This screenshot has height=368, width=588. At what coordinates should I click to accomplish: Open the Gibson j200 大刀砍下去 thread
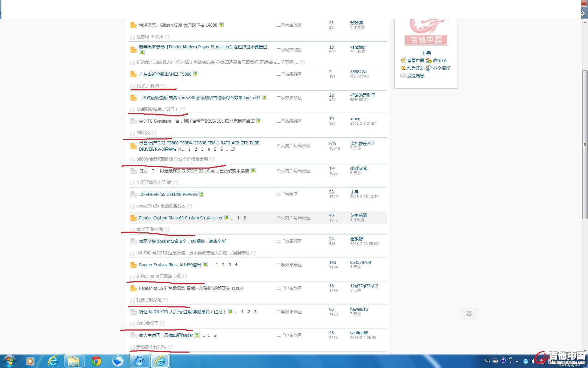coord(178,25)
